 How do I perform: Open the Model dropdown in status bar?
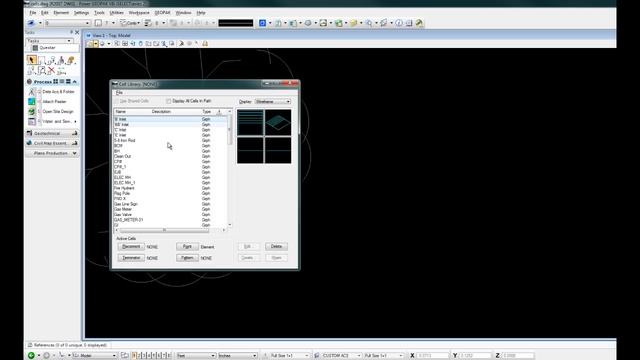pyautogui.click(x=94, y=356)
